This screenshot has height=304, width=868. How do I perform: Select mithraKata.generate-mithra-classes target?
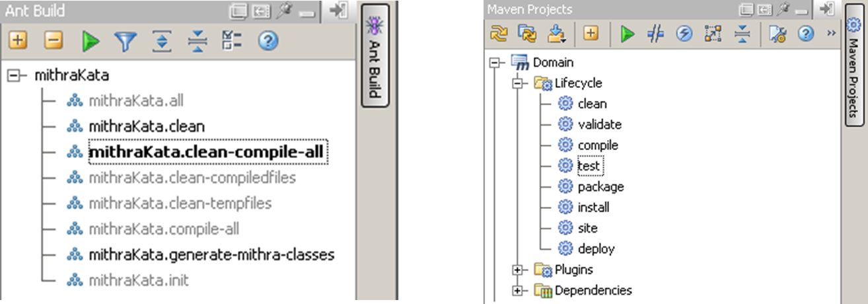[x=211, y=254]
